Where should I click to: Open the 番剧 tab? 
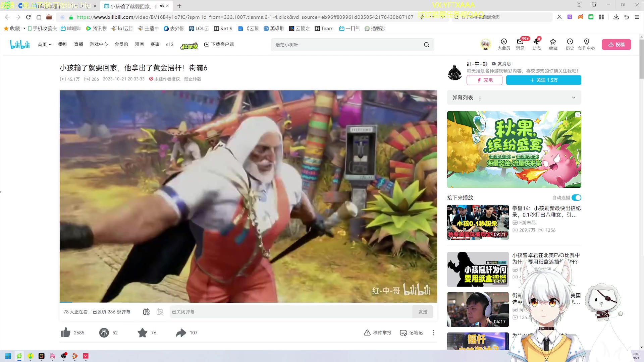63,44
